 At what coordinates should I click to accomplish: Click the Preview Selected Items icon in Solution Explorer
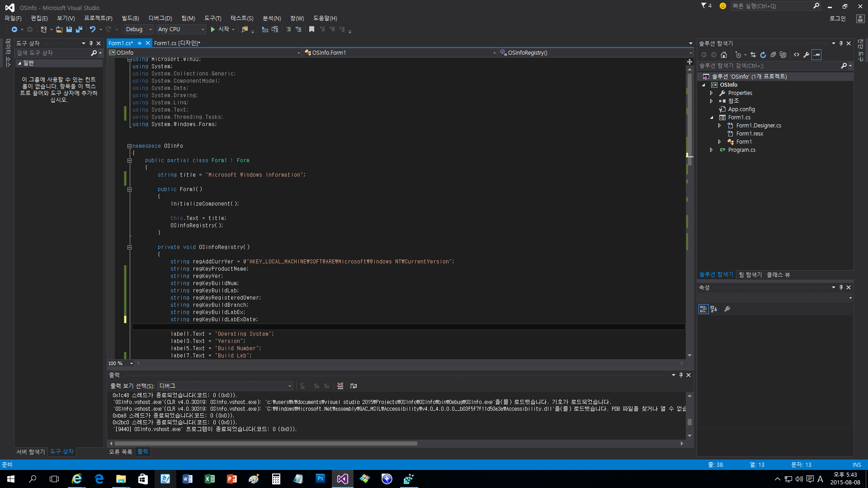[x=816, y=55]
